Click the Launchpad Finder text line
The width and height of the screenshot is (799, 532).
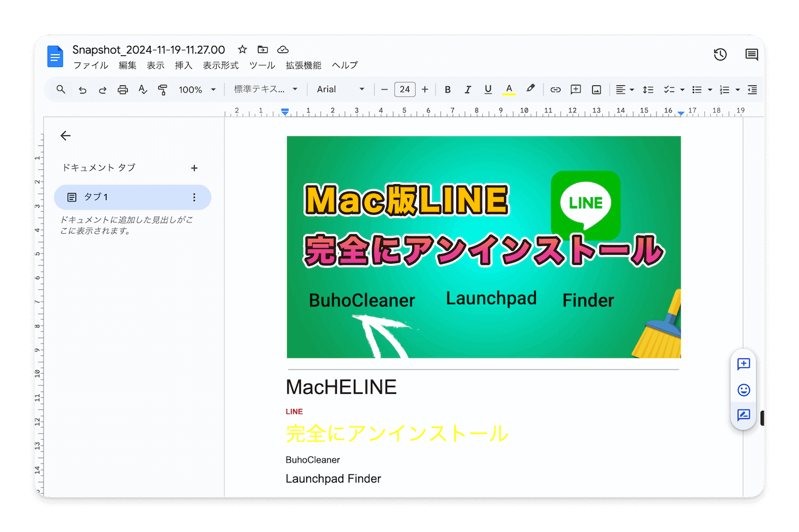(x=333, y=479)
